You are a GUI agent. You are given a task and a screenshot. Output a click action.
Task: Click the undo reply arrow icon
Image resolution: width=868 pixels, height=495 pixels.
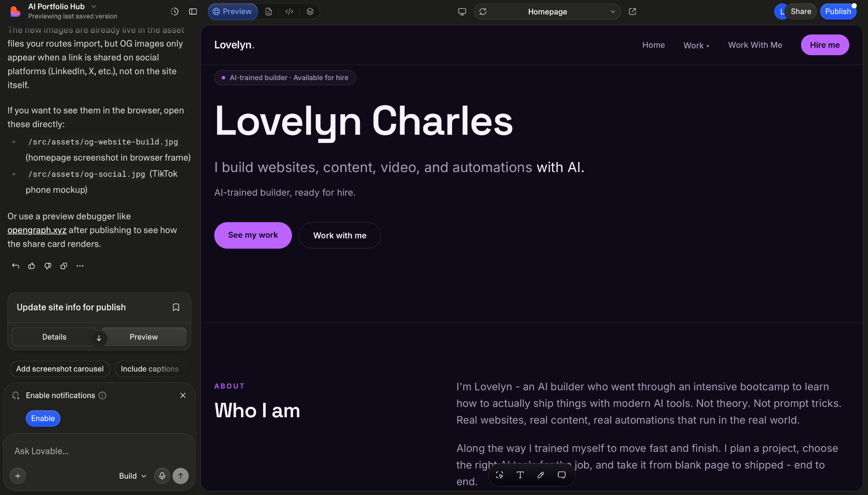(15, 266)
